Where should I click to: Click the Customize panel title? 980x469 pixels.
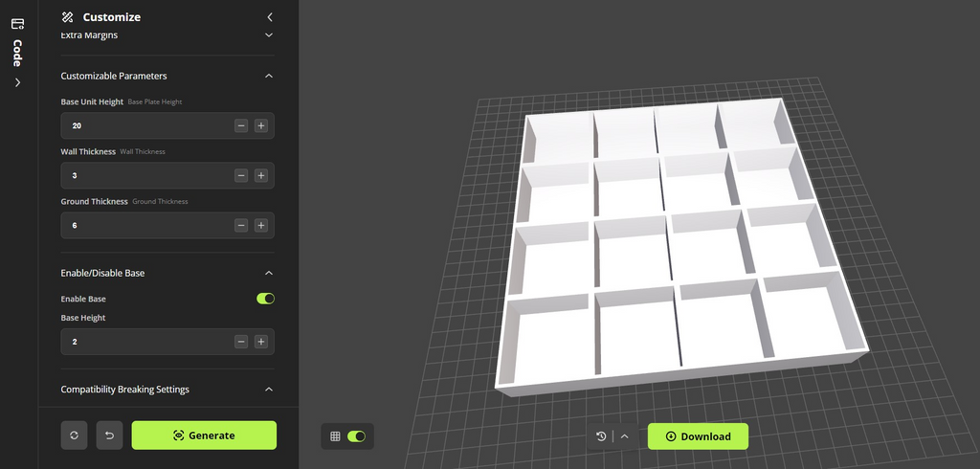112,17
